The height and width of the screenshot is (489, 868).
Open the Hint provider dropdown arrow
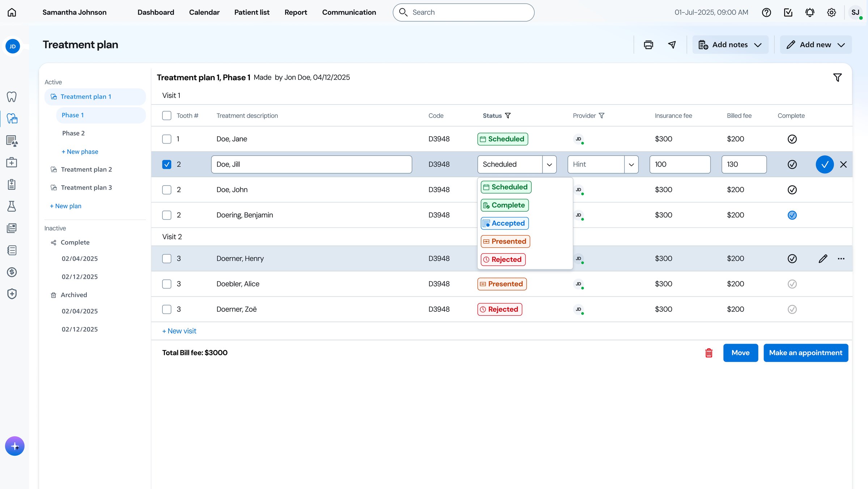(x=631, y=164)
